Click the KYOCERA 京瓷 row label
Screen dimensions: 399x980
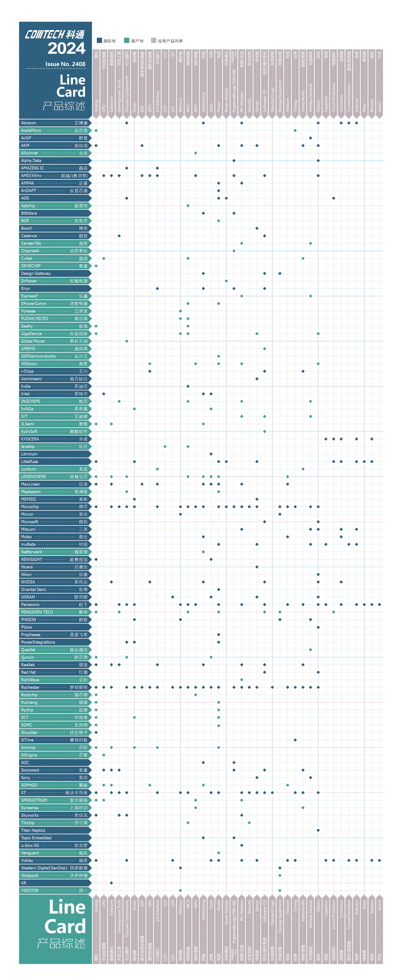click(x=55, y=439)
